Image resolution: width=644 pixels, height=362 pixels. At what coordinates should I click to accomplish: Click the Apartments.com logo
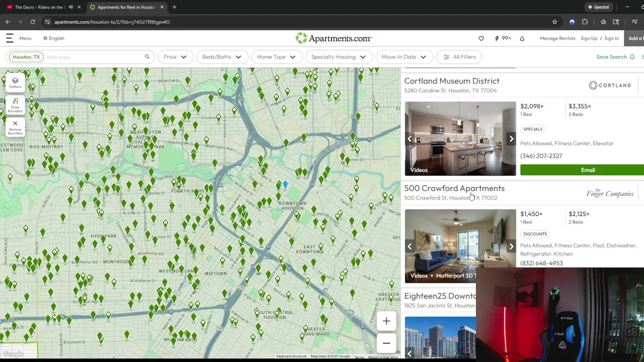point(334,38)
